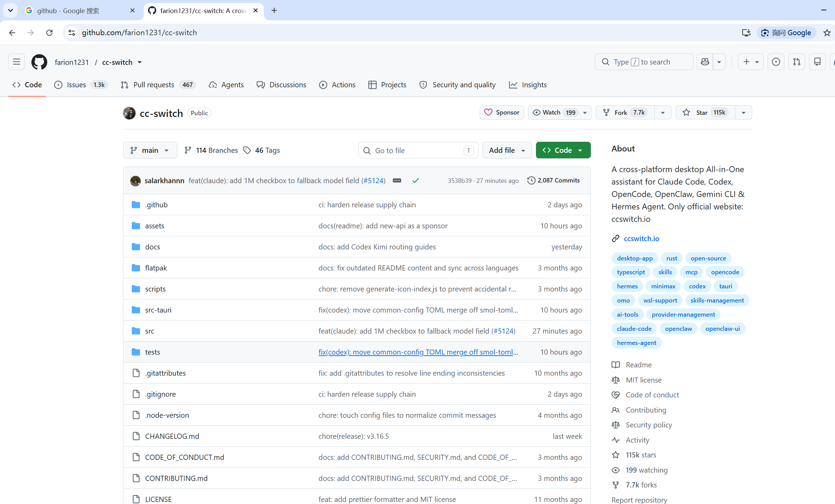
Task: Click the Go to file search field
Action: (418, 150)
